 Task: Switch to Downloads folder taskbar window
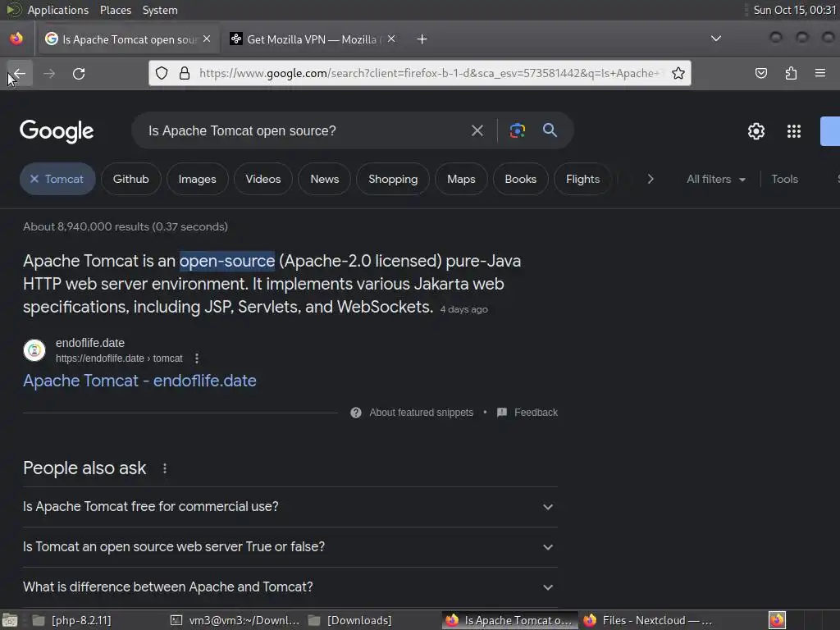[351, 620]
